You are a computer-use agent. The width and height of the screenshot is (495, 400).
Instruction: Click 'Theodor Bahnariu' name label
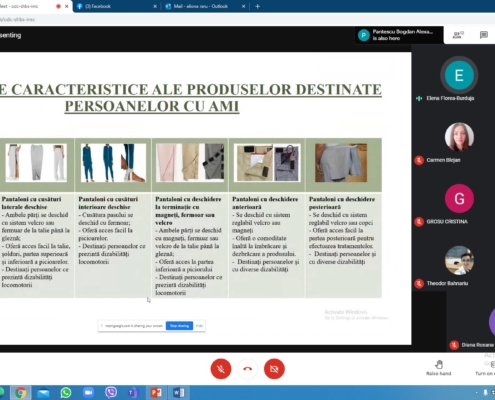(447, 283)
